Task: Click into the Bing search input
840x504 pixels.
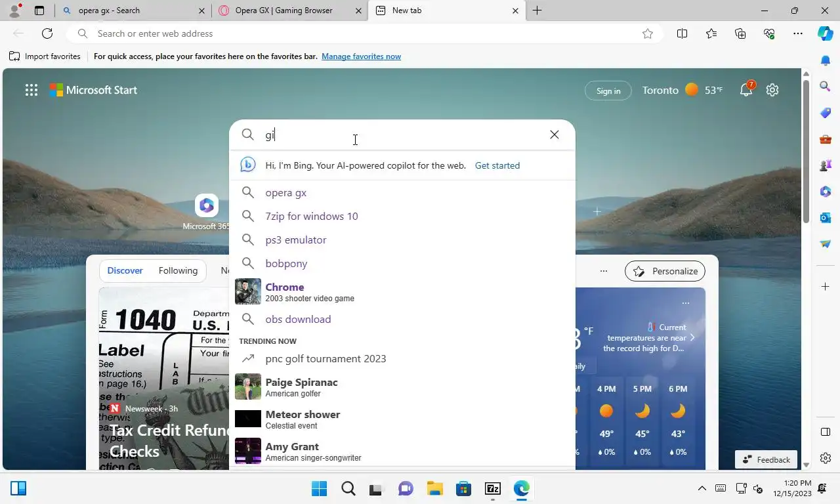Action: click(x=402, y=135)
